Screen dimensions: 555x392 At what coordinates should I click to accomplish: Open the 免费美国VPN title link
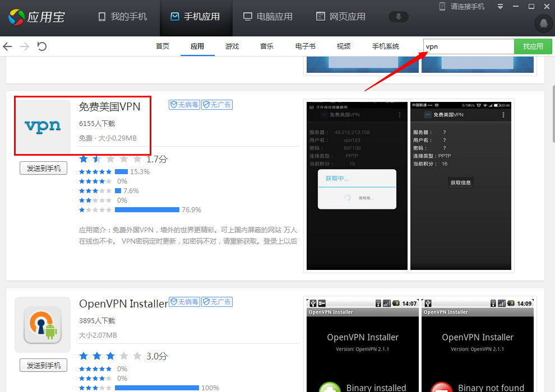click(109, 106)
